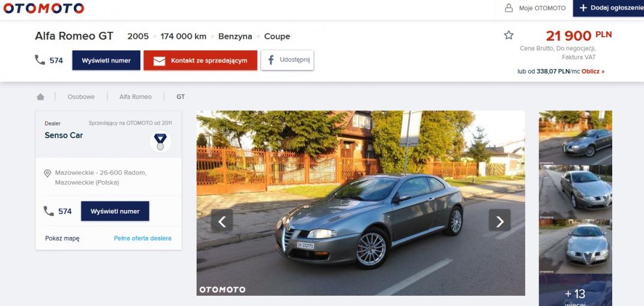Open Pełna oferta dealera link
This screenshot has height=306, width=644.
click(143, 238)
